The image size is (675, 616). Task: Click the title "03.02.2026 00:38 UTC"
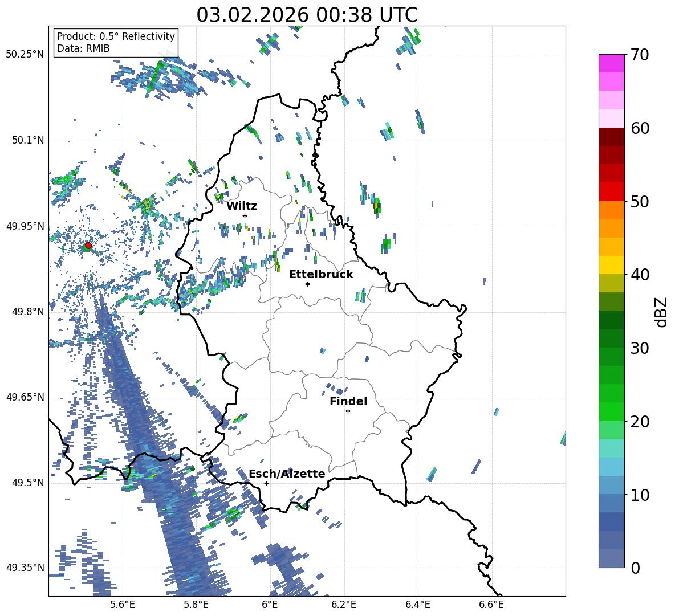click(x=307, y=15)
